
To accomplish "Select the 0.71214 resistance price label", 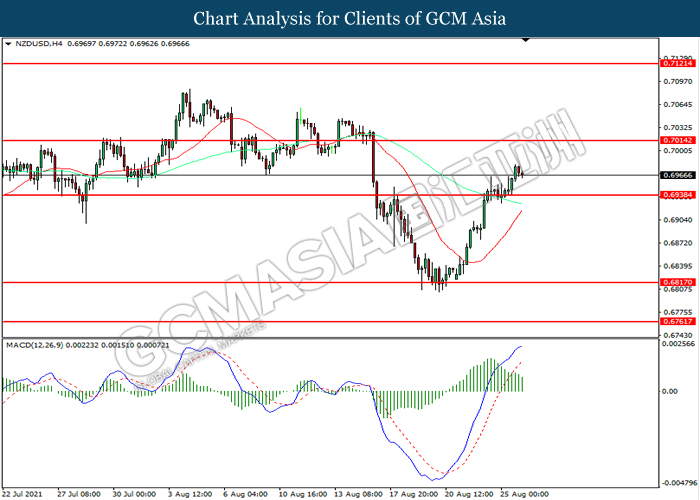I will pos(677,64).
